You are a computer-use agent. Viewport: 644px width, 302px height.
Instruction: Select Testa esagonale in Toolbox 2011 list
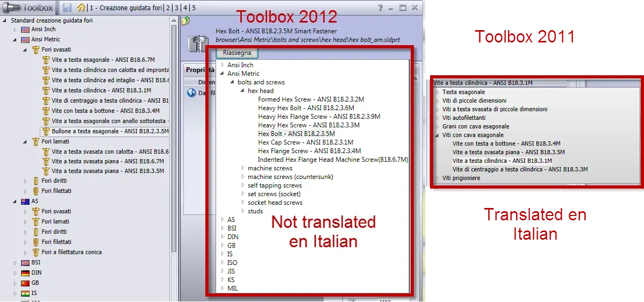click(463, 92)
